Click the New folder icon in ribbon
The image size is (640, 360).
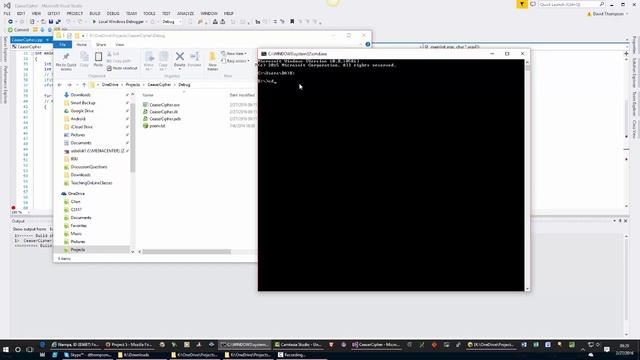pyautogui.click(x=212, y=61)
